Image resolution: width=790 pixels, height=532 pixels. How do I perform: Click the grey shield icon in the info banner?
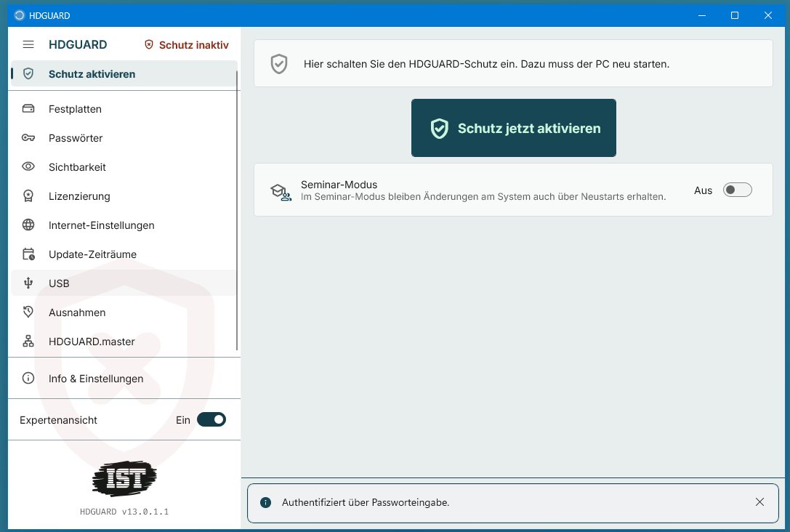click(279, 64)
